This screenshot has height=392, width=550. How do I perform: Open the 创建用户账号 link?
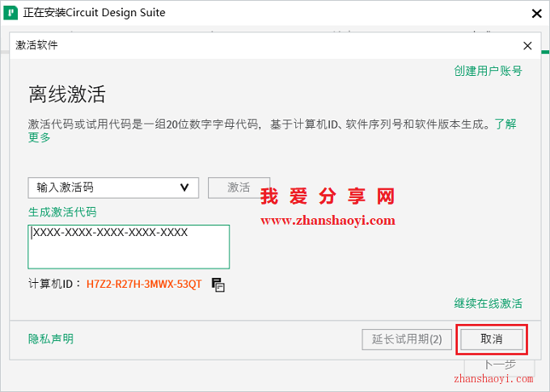point(488,71)
